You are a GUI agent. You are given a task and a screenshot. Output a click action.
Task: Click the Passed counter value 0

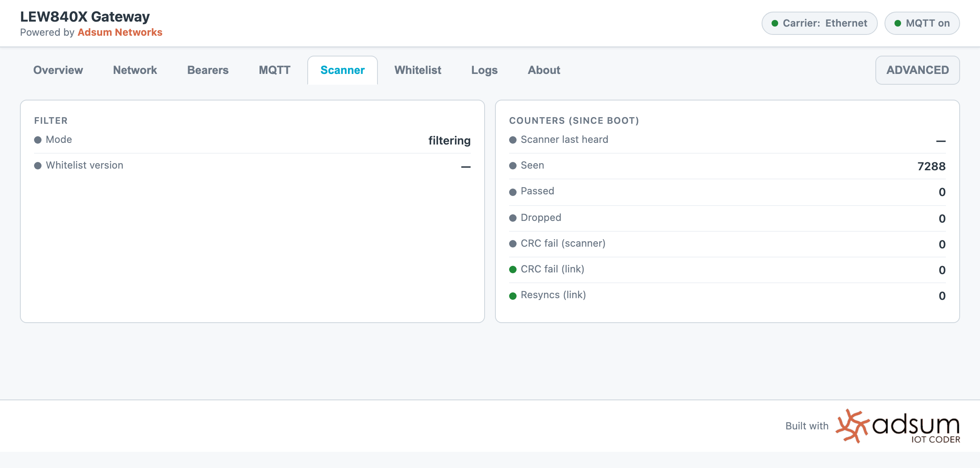[x=942, y=192]
